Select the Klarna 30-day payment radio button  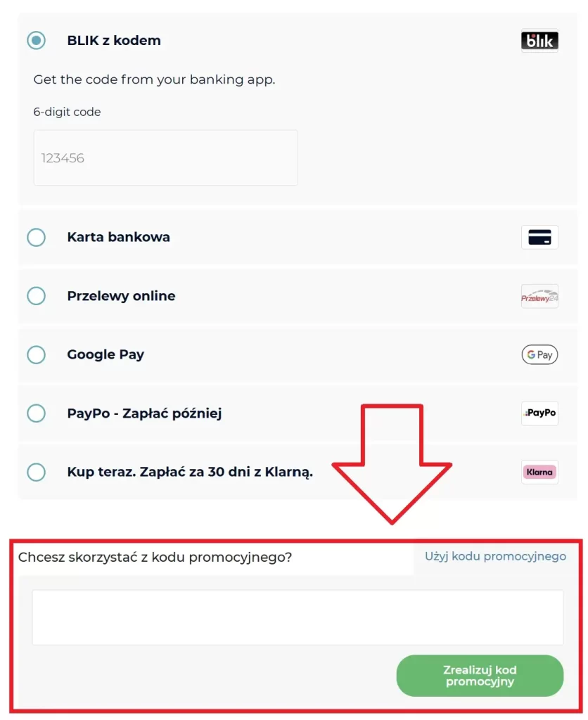tap(37, 472)
